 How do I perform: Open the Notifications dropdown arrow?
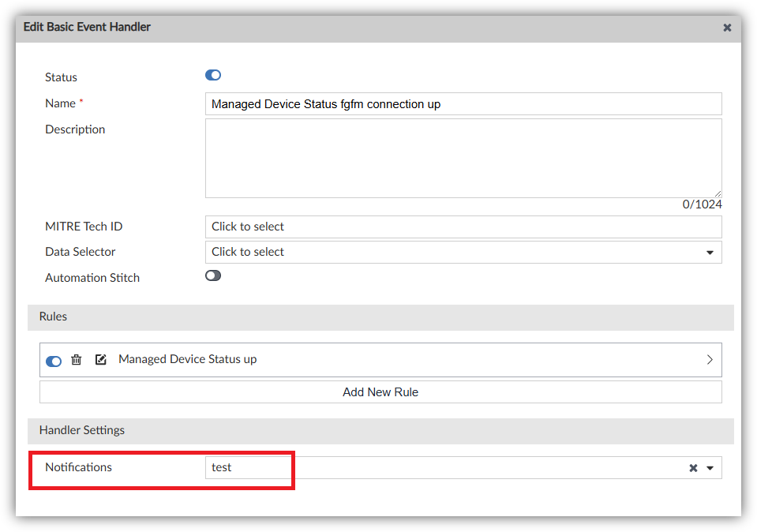tap(710, 468)
